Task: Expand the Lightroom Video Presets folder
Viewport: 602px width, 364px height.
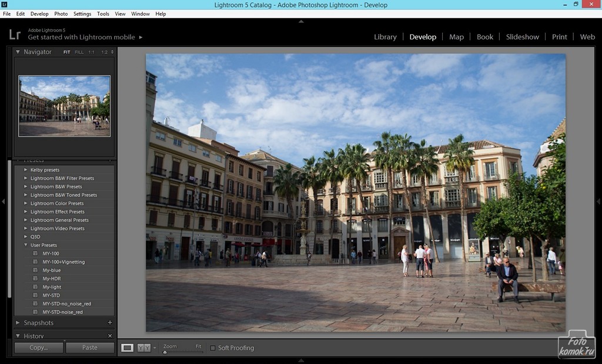Action: [26, 228]
